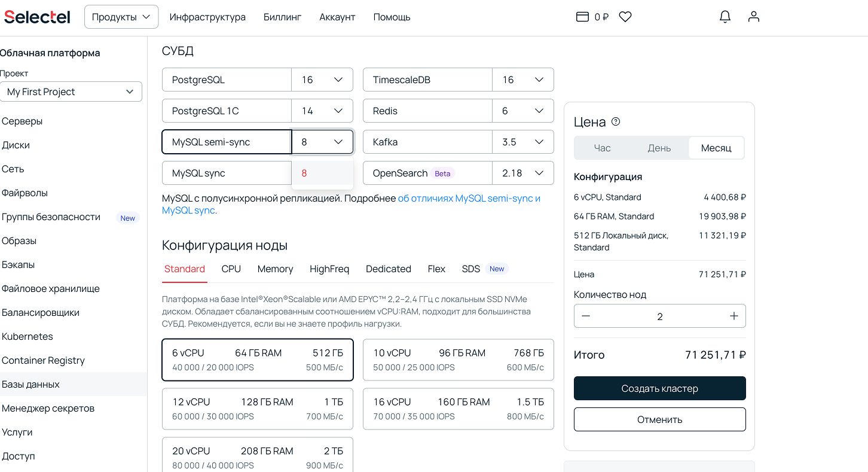Open the notifications bell
Screen dimensions: 868x472
[x=725, y=17]
